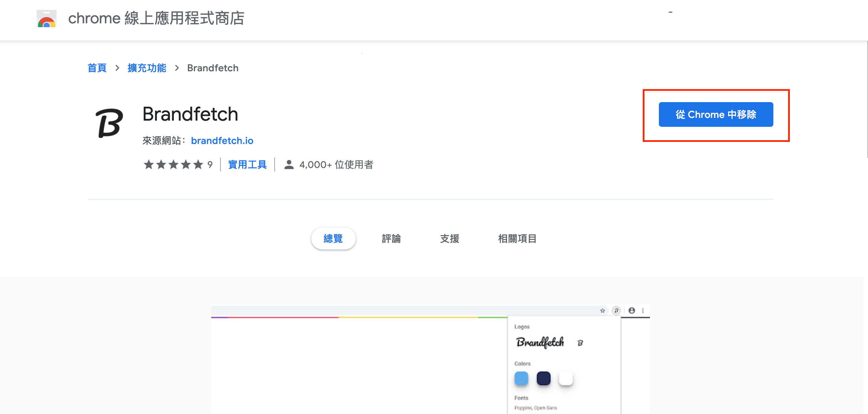Click the Chrome Web Store logo icon
The width and height of the screenshot is (868, 414).
[47, 19]
